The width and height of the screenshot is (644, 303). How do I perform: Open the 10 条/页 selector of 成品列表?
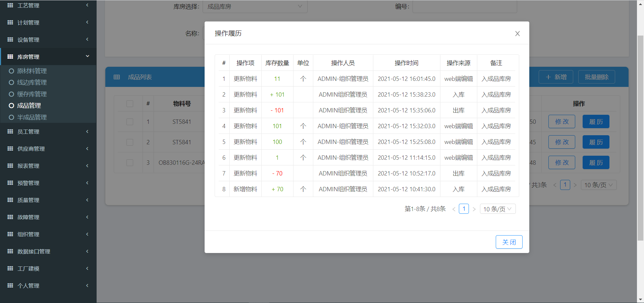(599, 185)
